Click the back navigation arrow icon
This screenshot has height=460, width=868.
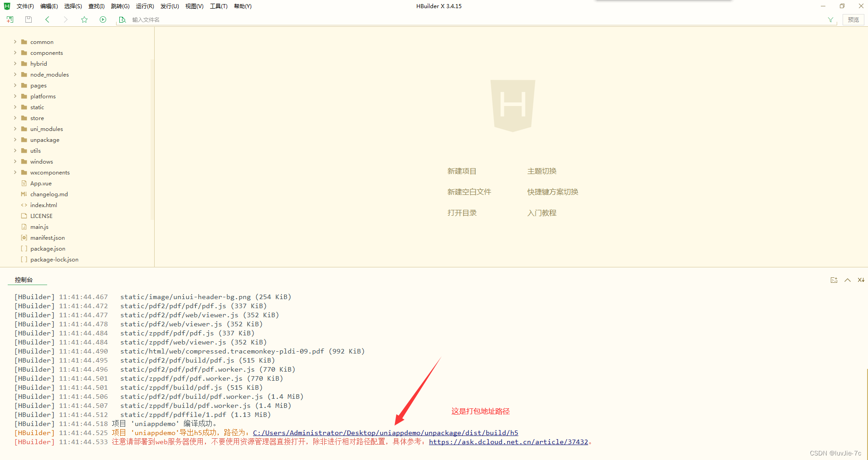(x=47, y=19)
